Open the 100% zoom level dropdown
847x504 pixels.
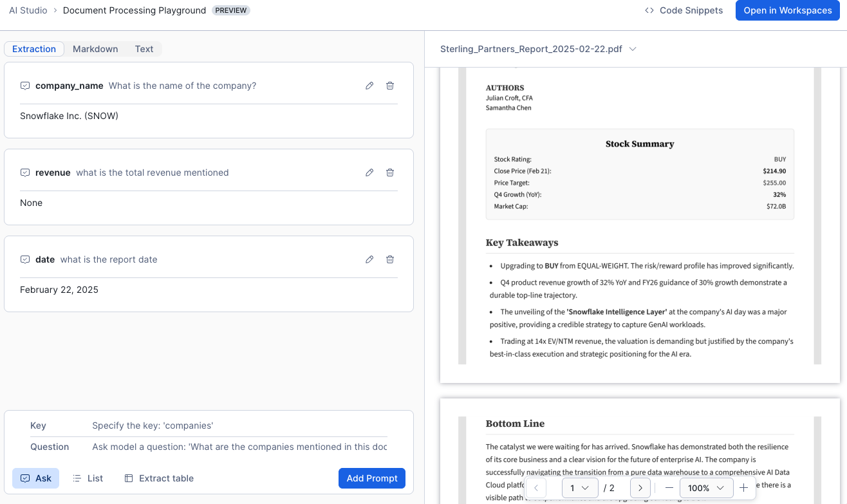706,488
